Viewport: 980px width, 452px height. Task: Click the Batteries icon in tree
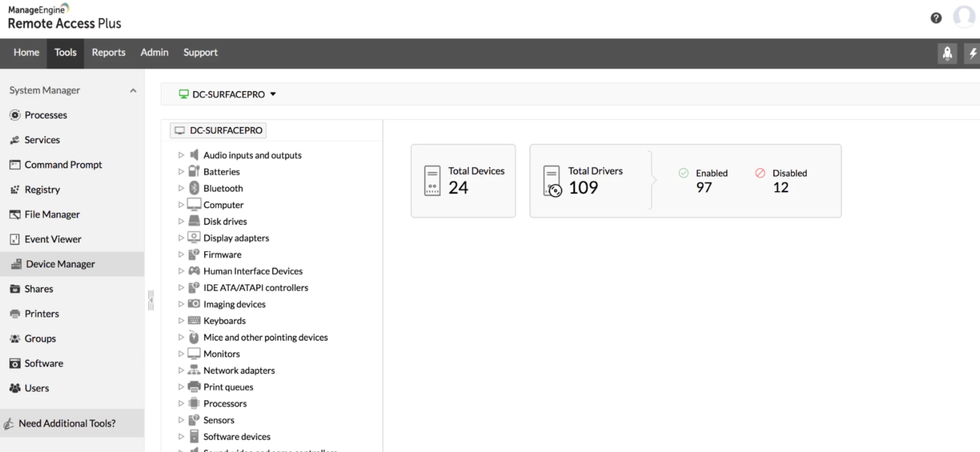click(194, 171)
